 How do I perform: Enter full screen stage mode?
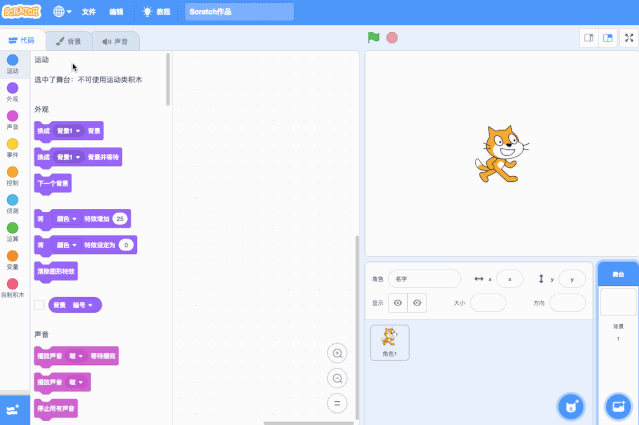(x=629, y=38)
